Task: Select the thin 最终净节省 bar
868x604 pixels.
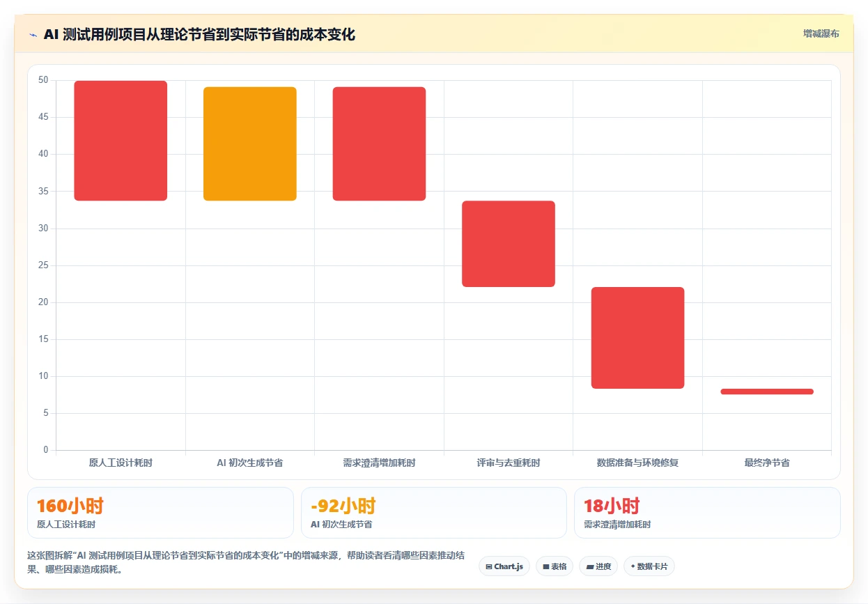Action: coord(767,392)
